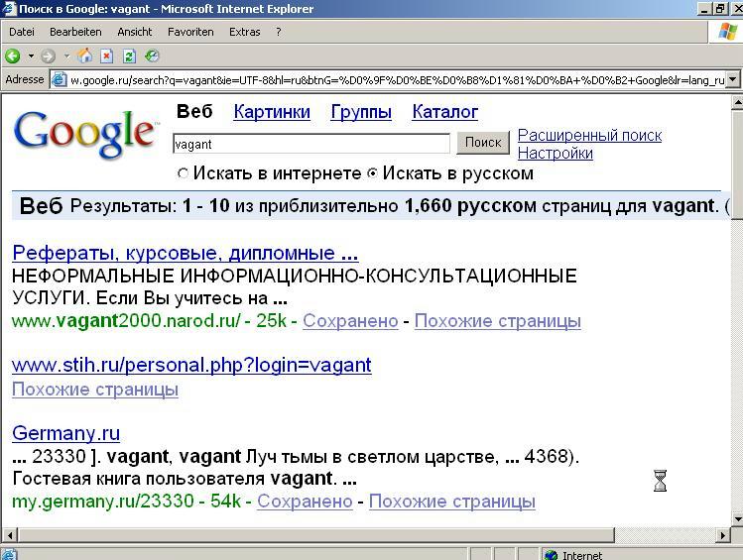
Task: Open Сохранено link for vagant2000.narod.ru
Action: [350, 321]
